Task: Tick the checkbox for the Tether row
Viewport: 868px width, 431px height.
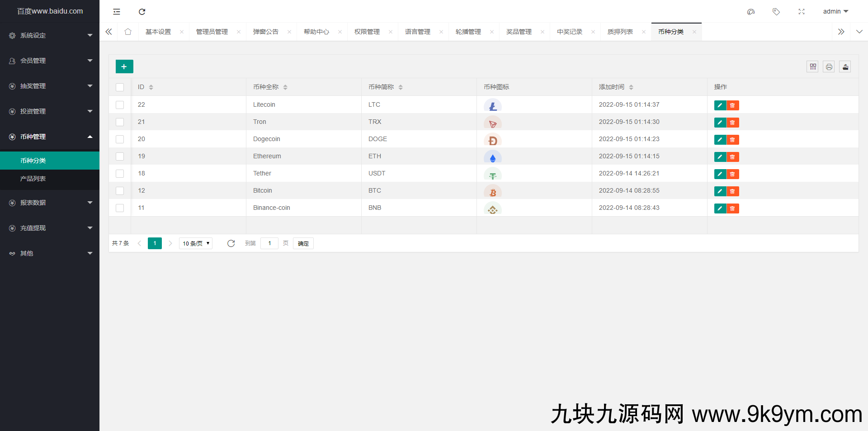Action: tap(120, 174)
